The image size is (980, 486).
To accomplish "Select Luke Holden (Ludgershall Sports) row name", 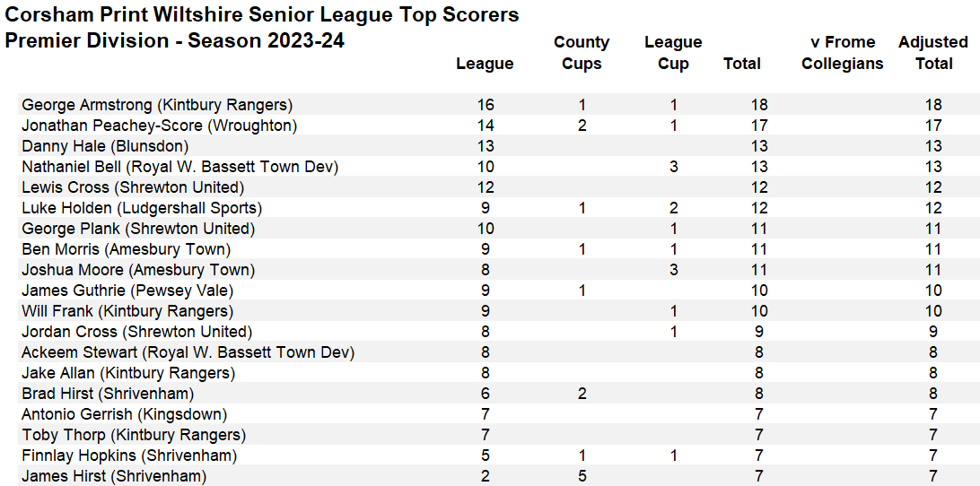I will [x=141, y=208].
